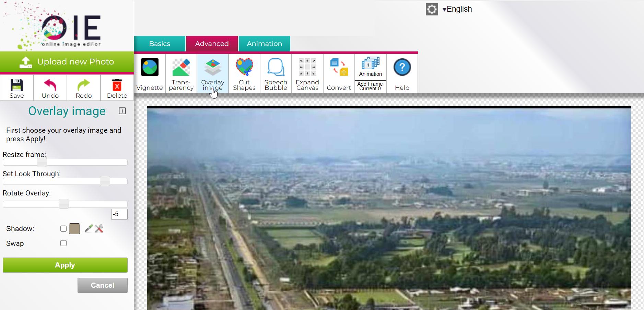The height and width of the screenshot is (310, 644).
Task: Click the rotation value input field
Action: [x=119, y=214]
